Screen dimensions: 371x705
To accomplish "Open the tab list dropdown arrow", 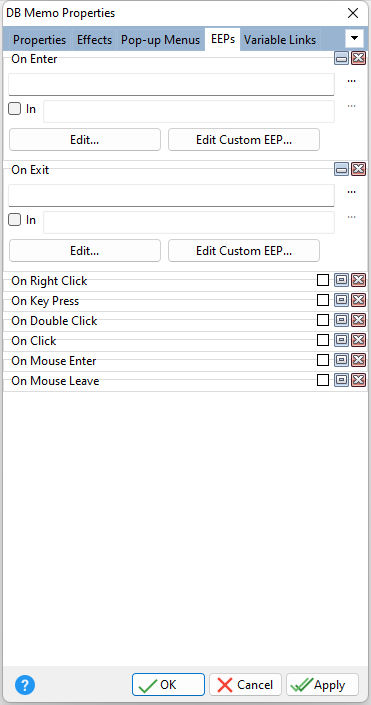I will pos(354,38).
